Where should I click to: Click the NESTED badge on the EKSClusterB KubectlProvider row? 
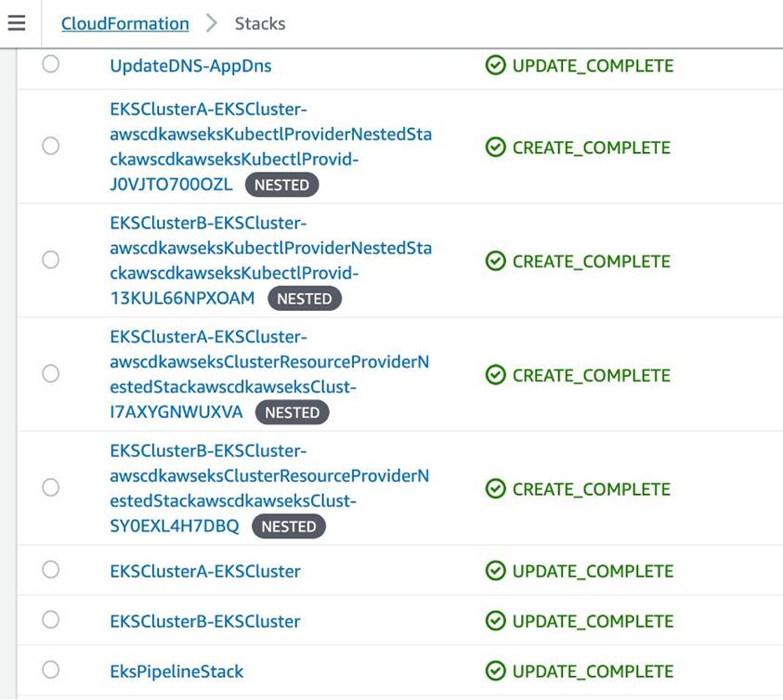click(x=306, y=298)
